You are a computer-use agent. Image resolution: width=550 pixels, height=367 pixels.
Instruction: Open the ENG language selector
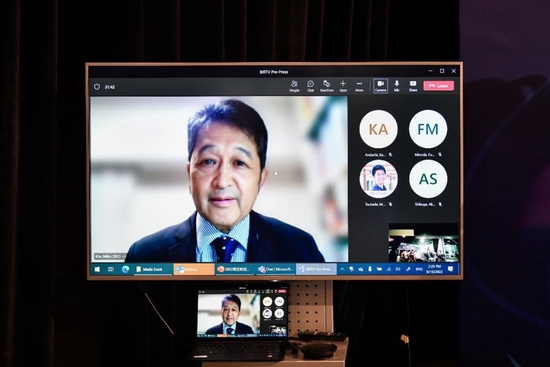tap(419, 269)
